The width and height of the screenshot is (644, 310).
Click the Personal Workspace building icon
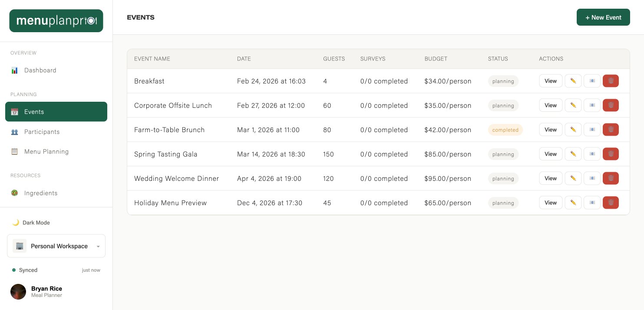[20, 246]
